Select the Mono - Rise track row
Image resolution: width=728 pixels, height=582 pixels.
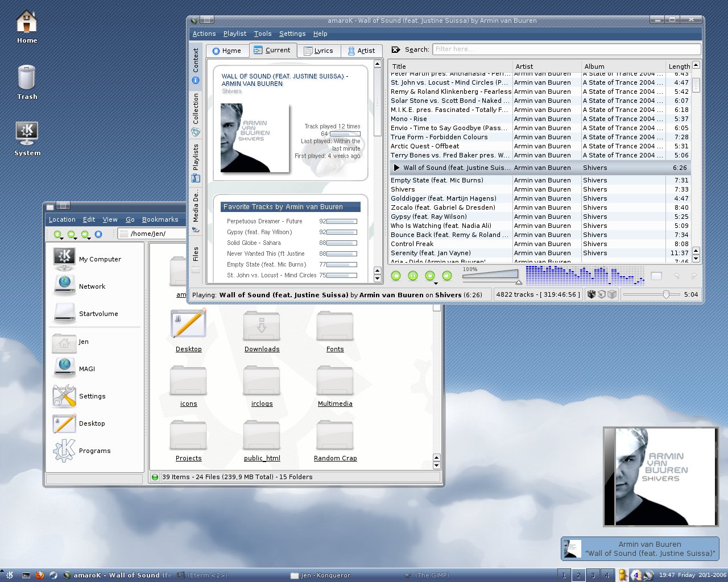point(540,119)
